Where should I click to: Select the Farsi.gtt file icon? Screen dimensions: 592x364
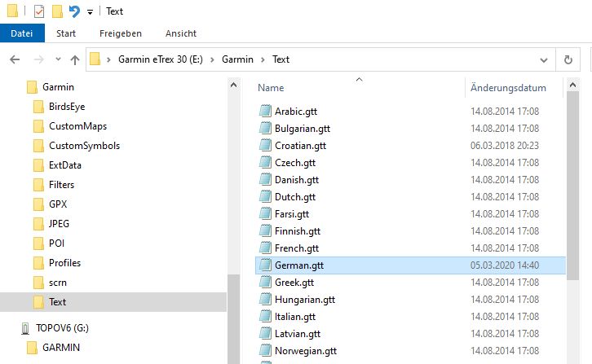pyautogui.click(x=265, y=214)
